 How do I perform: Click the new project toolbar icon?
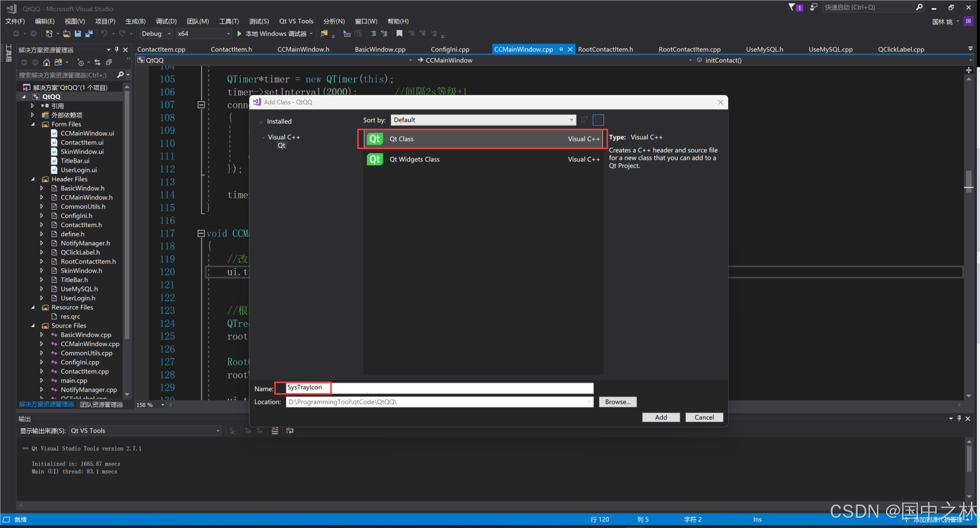coord(49,34)
